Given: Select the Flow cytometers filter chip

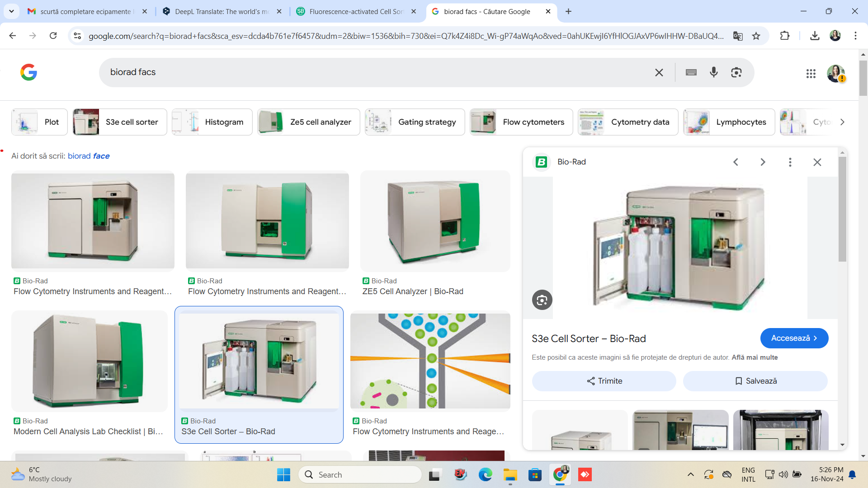Looking at the screenshot, I should pos(521,122).
